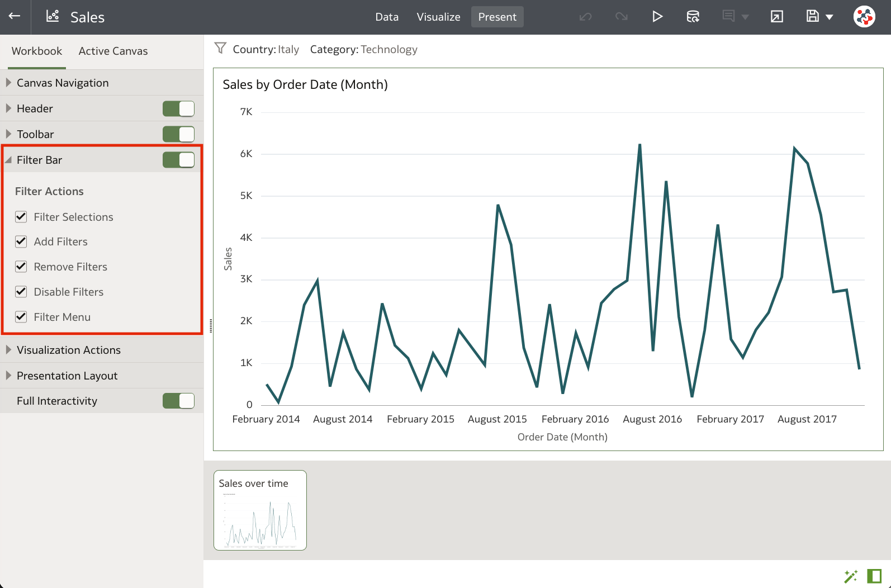
Task: Click the Category: Technology filter
Action: [364, 49]
